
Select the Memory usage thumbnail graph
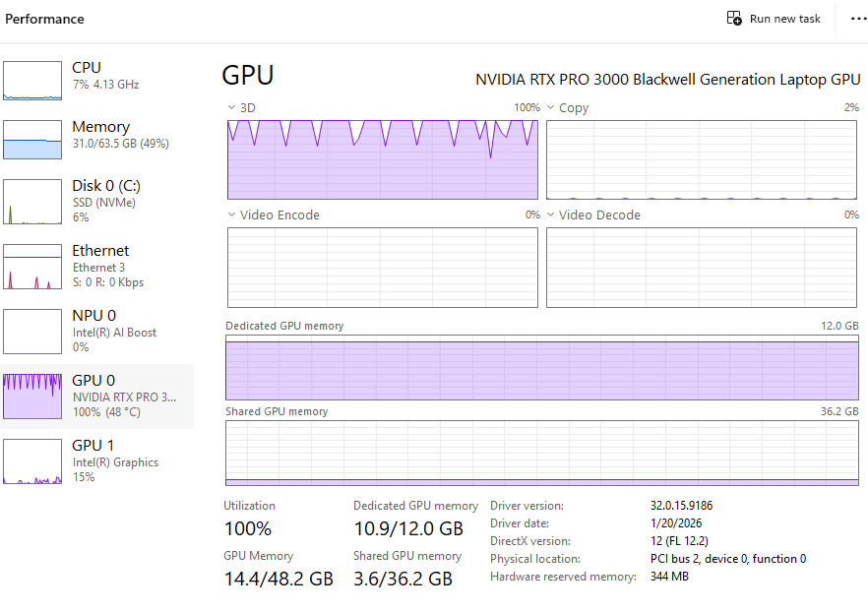coord(32,140)
